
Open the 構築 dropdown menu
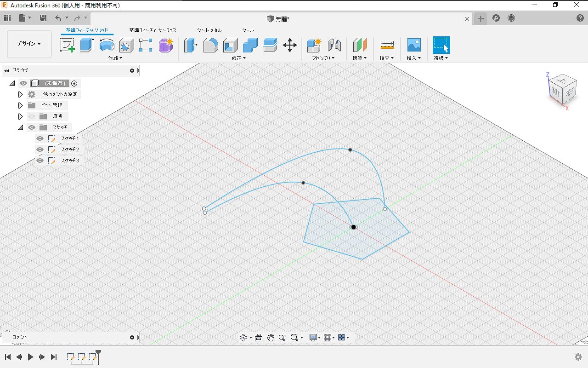coord(360,58)
